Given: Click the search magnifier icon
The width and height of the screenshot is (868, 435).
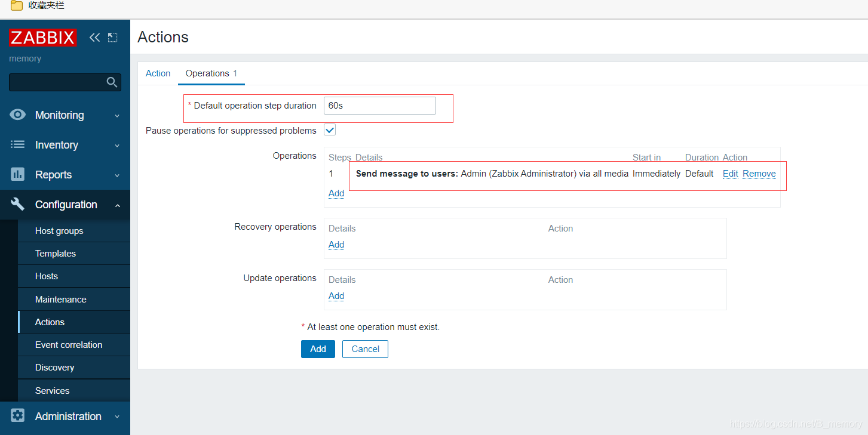Looking at the screenshot, I should pyautogui.click(x=112, y=82).
